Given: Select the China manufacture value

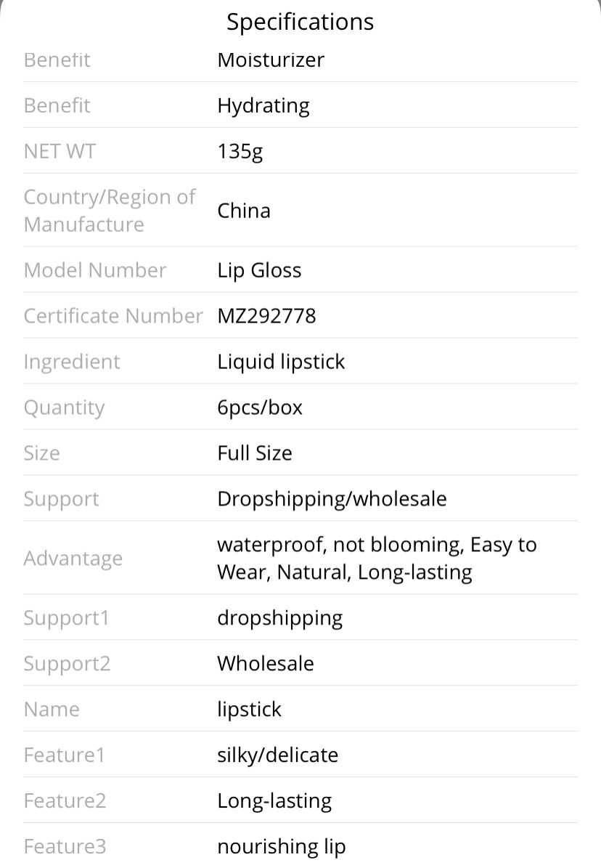Looking at the screenshot, I should pos(244,211).
